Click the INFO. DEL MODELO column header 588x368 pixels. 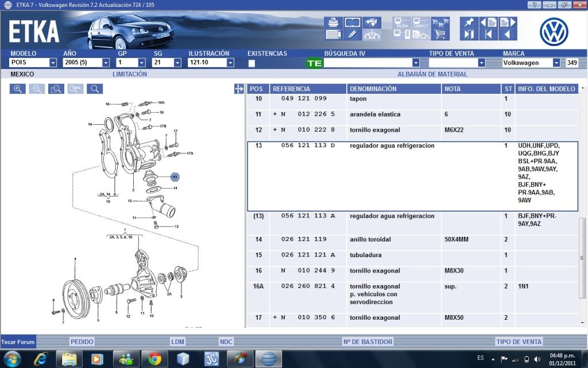pos(547,89)
